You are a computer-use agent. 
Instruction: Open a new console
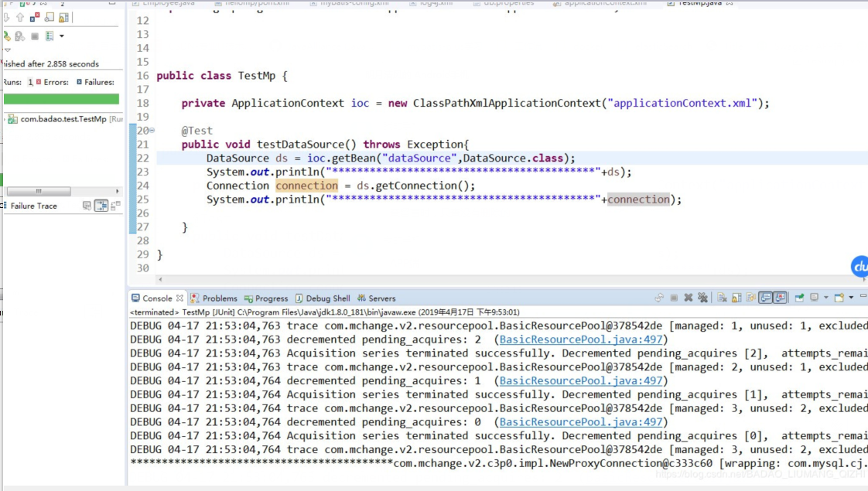[839, 298]
